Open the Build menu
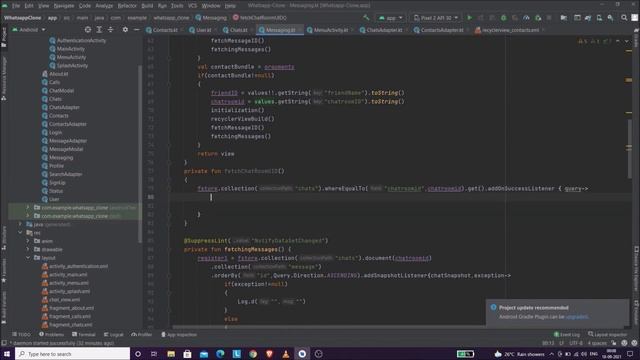The image size is (640, 360). [x=147, y=6]
